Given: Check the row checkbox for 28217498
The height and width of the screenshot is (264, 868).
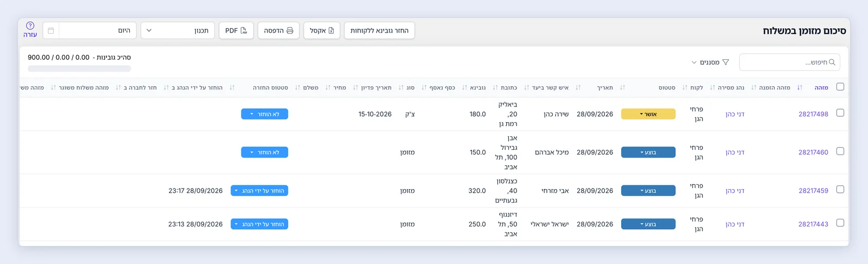Looking at the screenshot, I should [x=840, y=113].
